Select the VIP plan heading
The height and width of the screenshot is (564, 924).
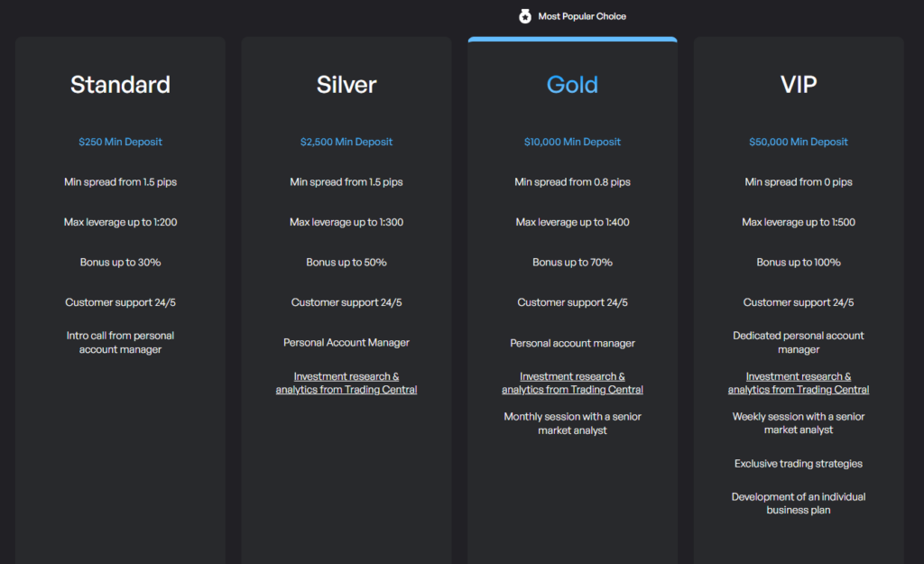click(799, 85)
